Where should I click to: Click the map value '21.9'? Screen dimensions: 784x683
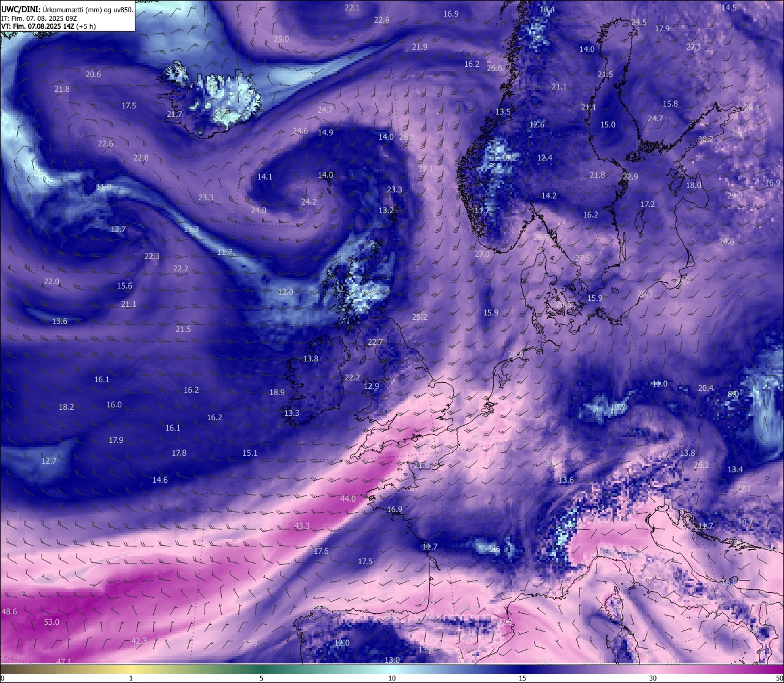click(x=420, y=47)
